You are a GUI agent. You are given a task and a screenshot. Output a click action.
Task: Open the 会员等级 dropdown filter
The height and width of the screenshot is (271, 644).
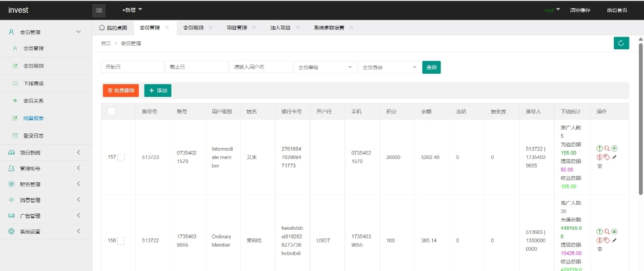(325, 67)
